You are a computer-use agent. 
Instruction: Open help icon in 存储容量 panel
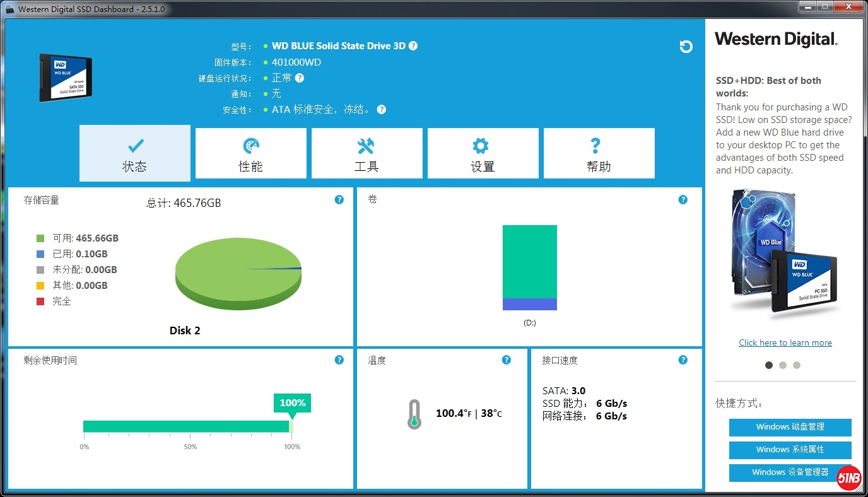[339, 200]
